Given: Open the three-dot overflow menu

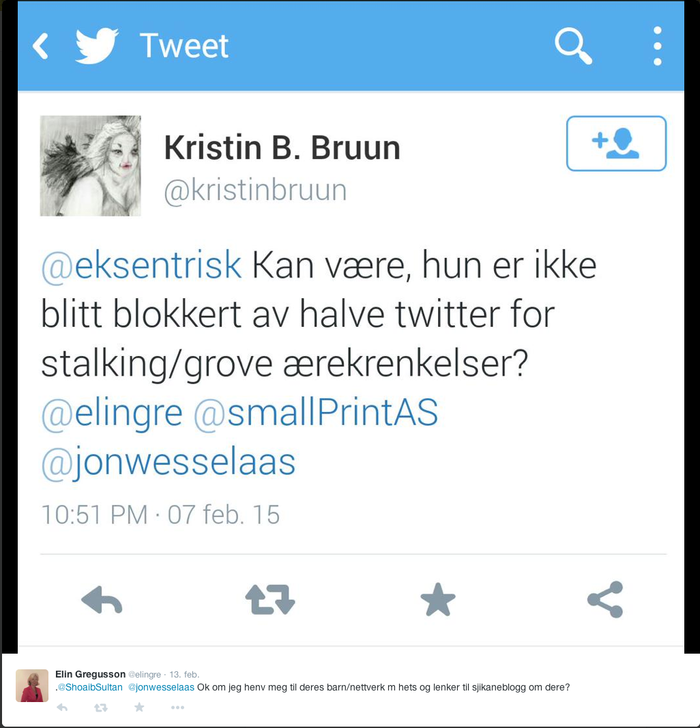Looking at the screenshot, I should [x=657, y=46].
